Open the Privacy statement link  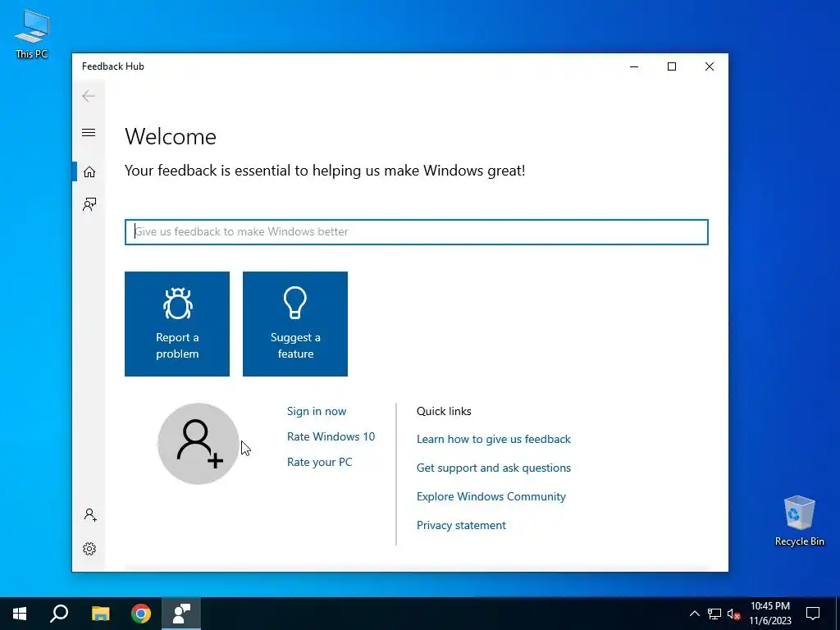click(461, 525)
